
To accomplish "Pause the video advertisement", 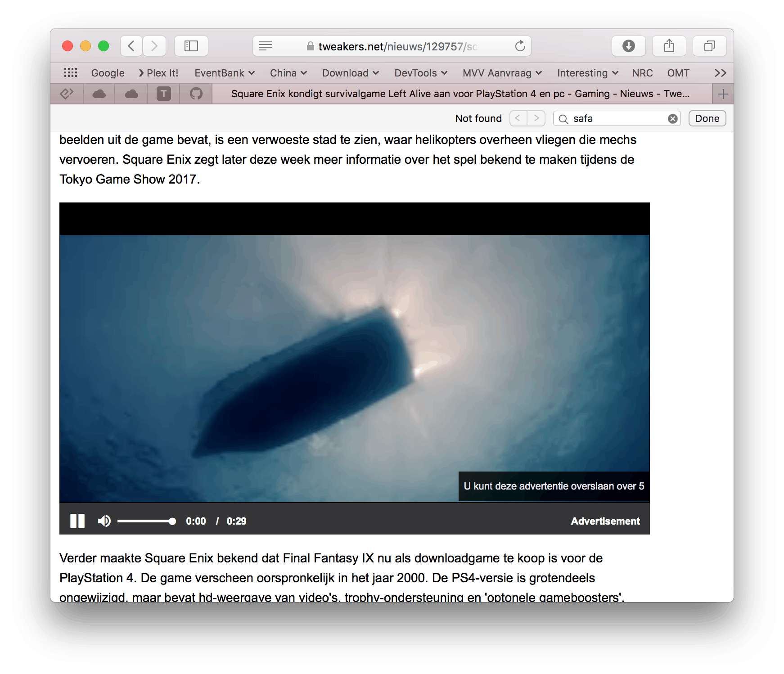I will coord(77,521).
